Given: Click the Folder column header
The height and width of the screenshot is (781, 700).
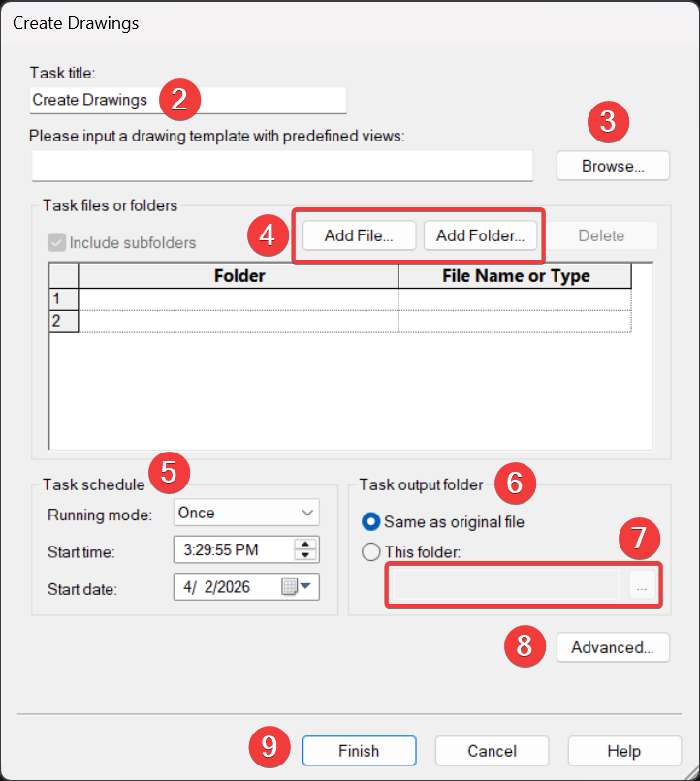Looking at the screenshot, I should pos(239,276).
